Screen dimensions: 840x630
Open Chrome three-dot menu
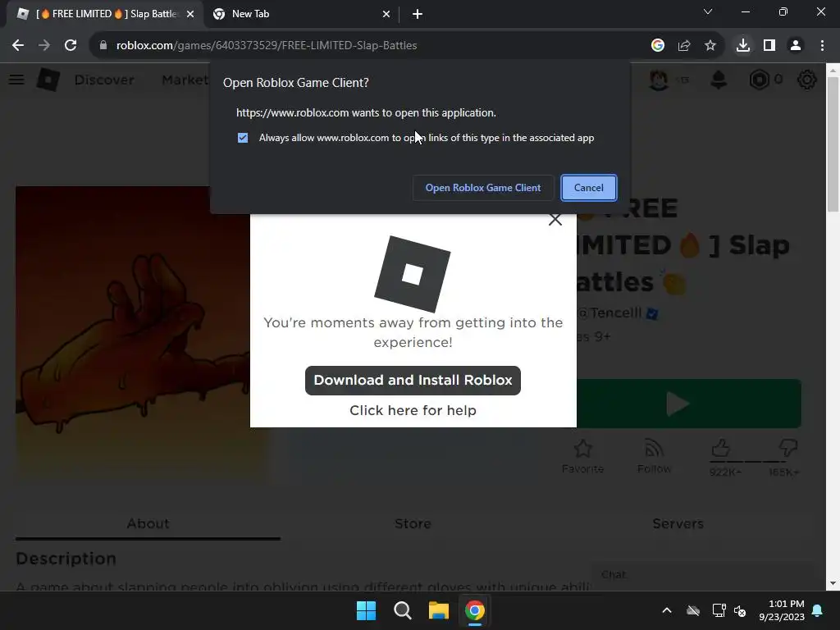tap(822, 46)
